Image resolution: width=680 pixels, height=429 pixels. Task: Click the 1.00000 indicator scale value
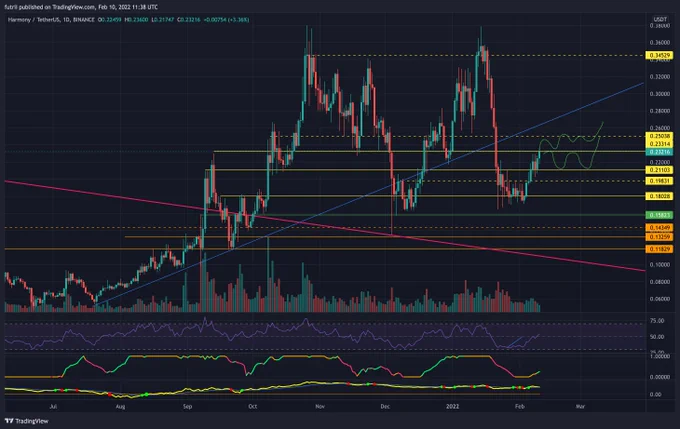pos(659,356)
